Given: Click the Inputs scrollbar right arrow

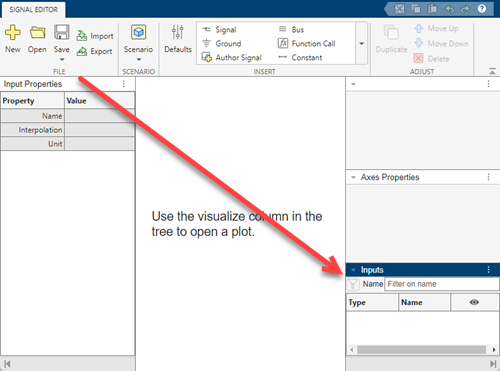Looking at the screenshot, I should tap(494, 350).
